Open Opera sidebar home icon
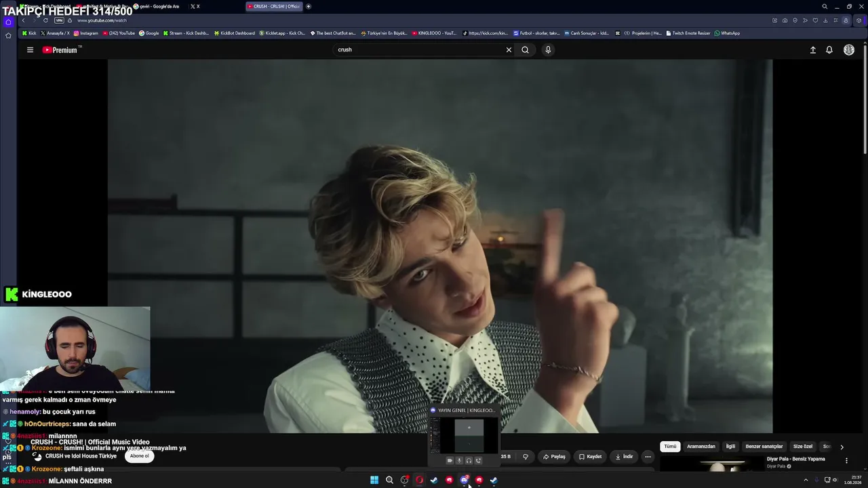 [8, 22]
